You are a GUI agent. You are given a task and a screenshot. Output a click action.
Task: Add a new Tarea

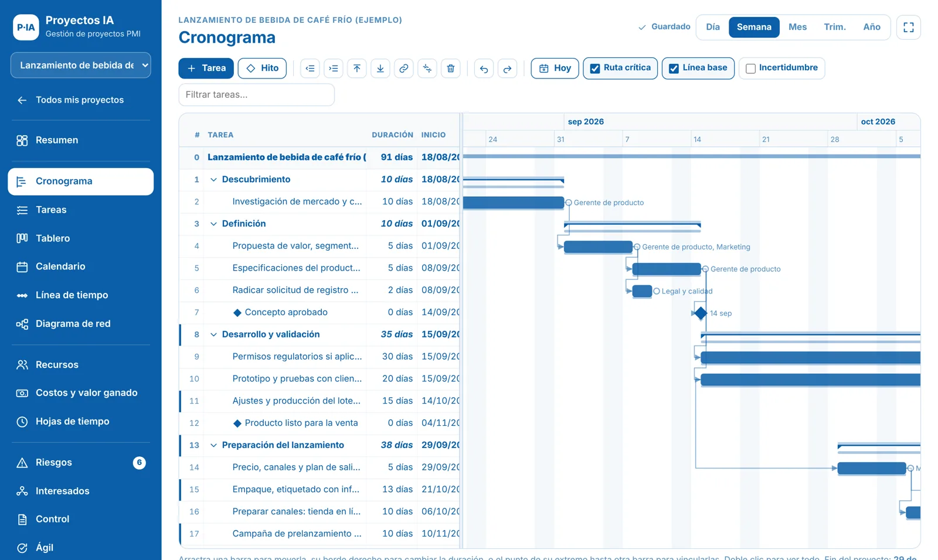click(206, 69)
